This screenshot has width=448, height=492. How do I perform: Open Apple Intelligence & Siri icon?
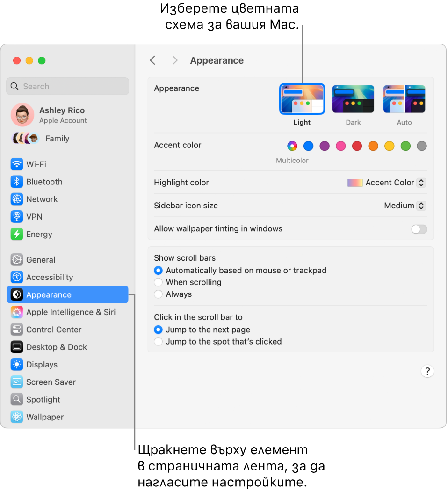[17, 312]
